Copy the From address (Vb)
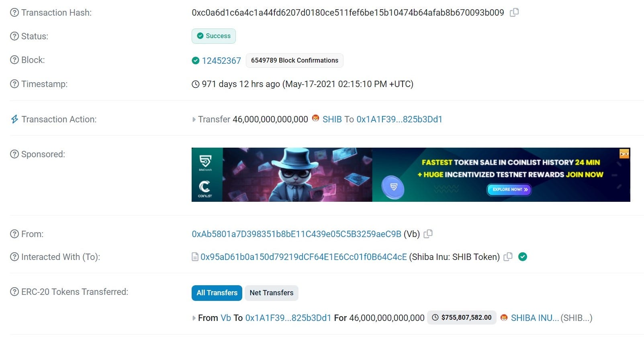Screen dimensions: 644x341 [428, 233]
